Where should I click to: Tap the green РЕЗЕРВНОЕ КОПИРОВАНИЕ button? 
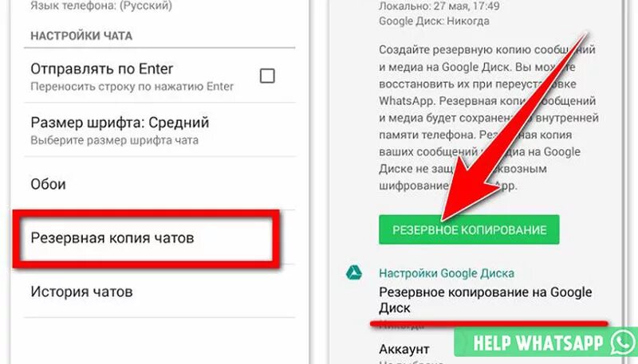[469, 230]
